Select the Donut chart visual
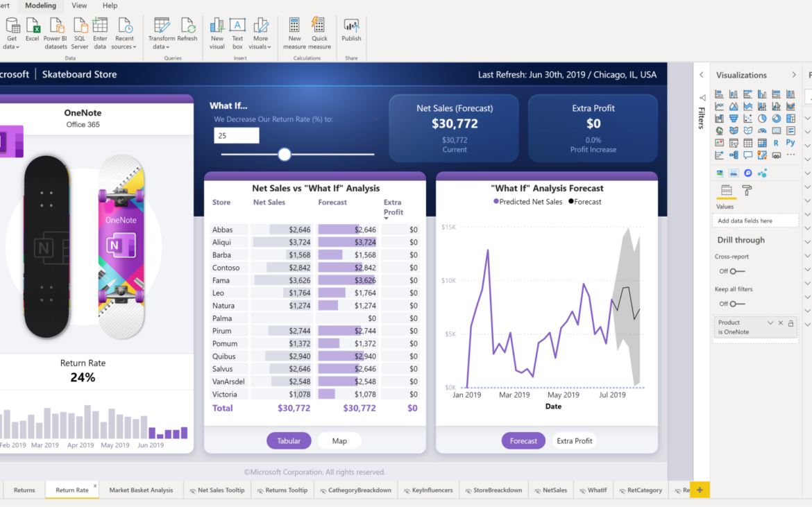Screen dimensions: 812x507 pyautogui.click(x=777, y=119)
